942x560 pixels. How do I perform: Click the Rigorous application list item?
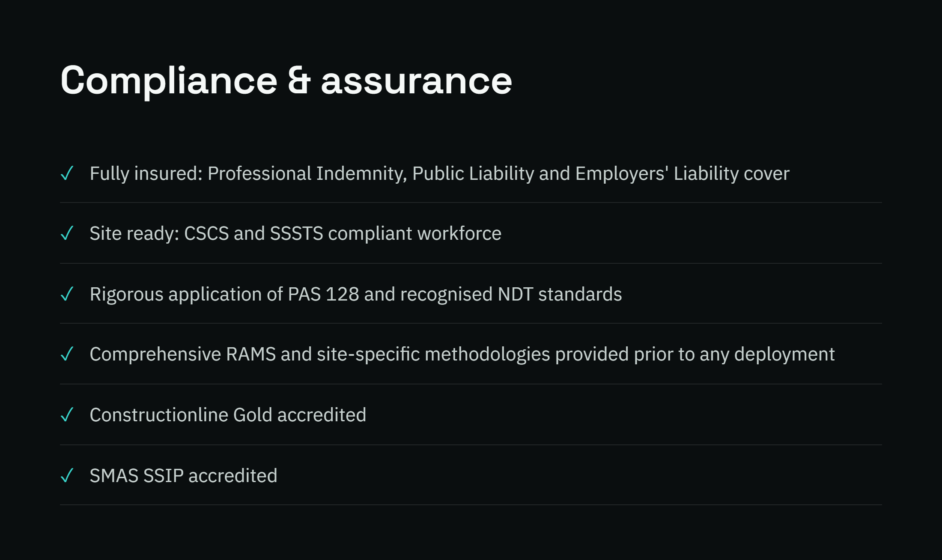coord(356,295)
